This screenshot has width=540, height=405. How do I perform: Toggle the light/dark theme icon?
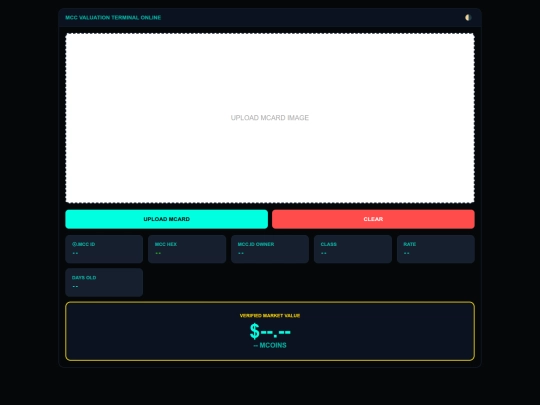click(x=467, y=18)
